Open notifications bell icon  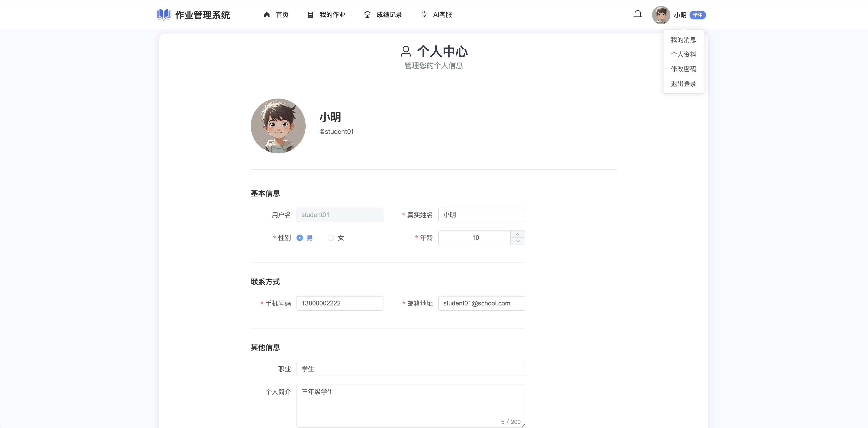point(638,14)
